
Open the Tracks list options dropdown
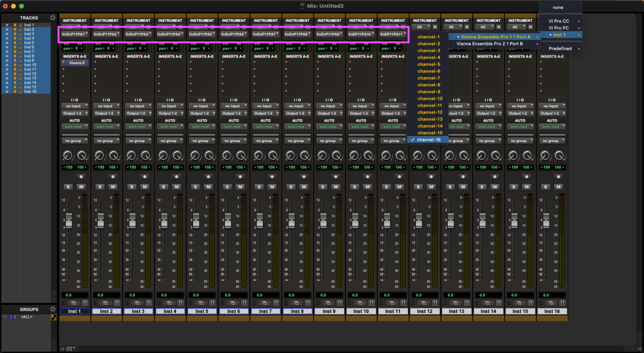point(52,18)
